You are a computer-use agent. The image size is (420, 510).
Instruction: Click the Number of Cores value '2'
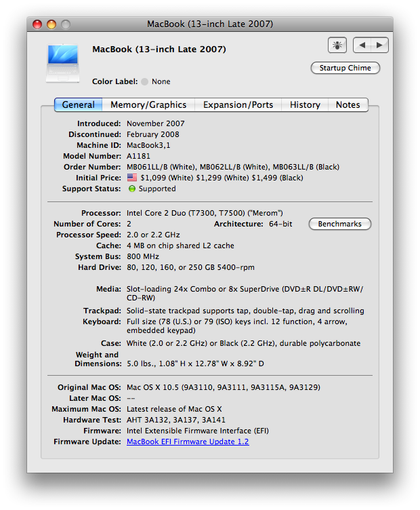click(129, 224)
